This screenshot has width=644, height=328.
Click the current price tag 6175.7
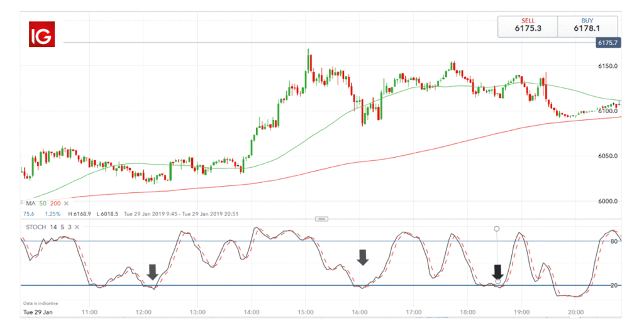point(607,43)
